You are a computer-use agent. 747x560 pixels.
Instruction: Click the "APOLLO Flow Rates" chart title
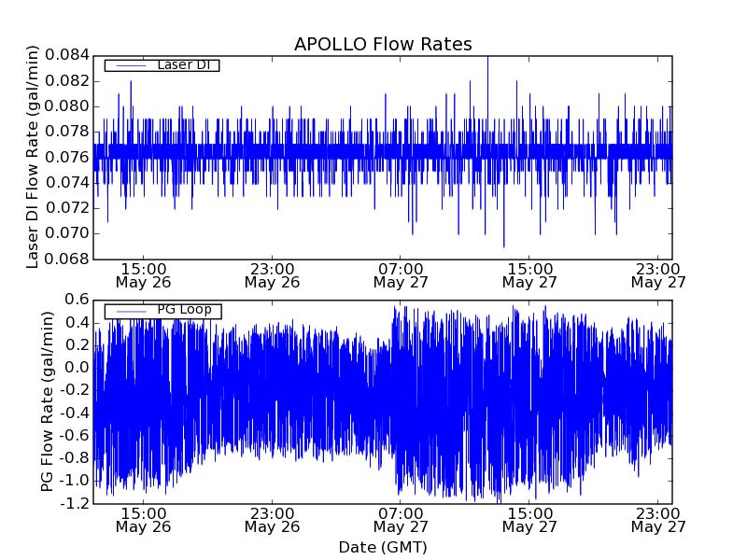tap(383, 45)
